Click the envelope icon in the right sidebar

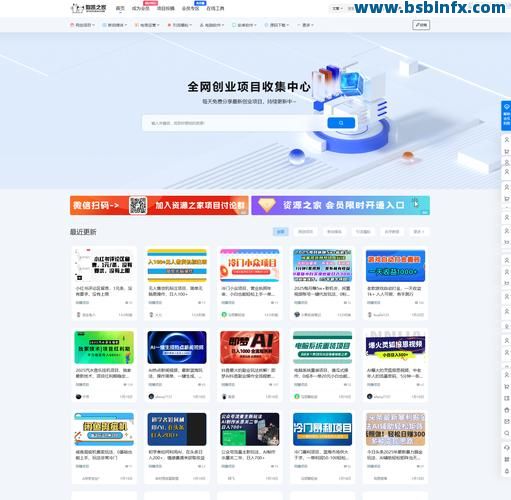pyautogui.click(x=507, y=422)
